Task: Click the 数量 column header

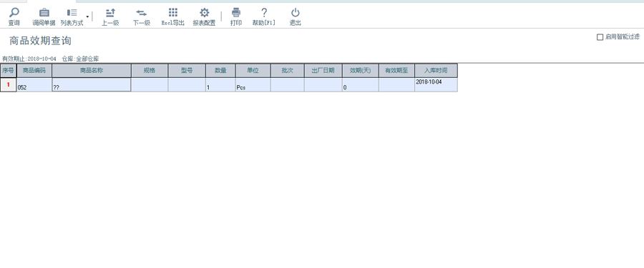Action: [x=220, y=71]
